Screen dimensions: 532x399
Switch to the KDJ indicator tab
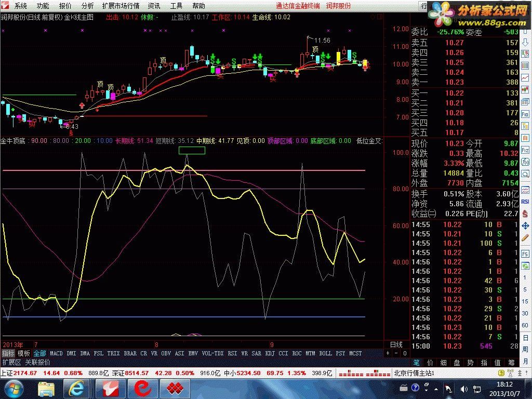270,353
